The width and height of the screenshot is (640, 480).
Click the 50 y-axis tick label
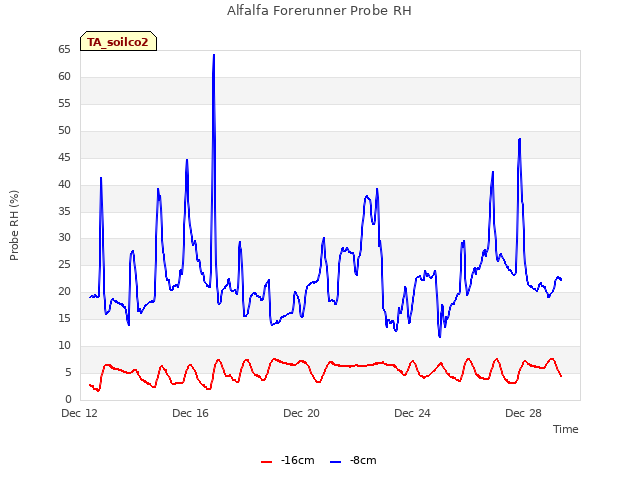click(64, 131)
